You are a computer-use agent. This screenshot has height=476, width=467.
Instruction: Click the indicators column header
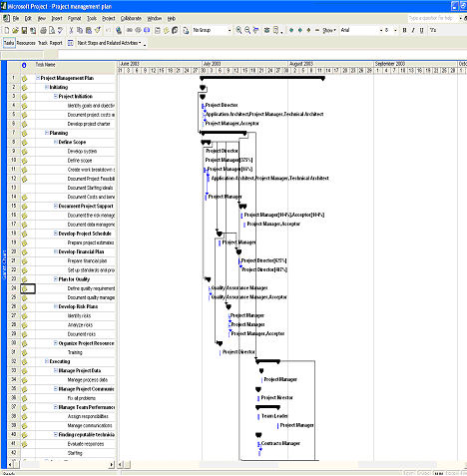coord(24,67)
